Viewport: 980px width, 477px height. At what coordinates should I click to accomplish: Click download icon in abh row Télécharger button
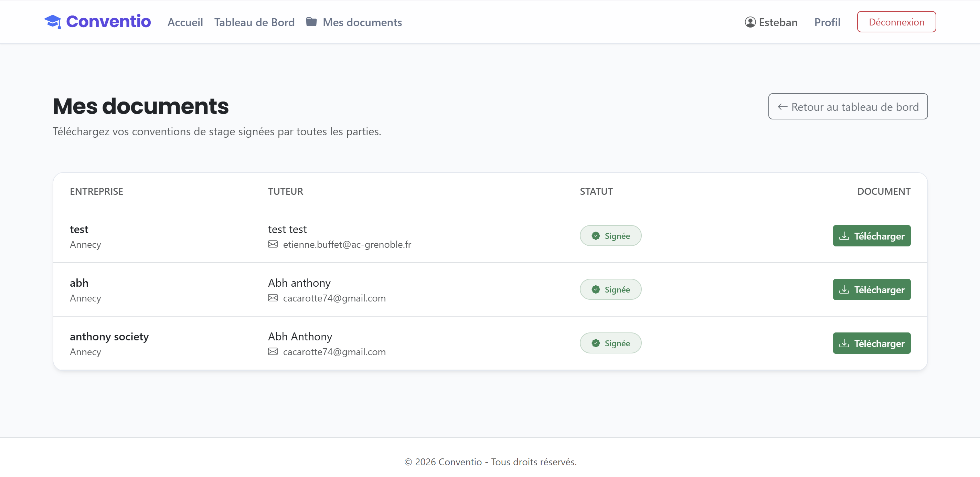(x=844, y=289)
